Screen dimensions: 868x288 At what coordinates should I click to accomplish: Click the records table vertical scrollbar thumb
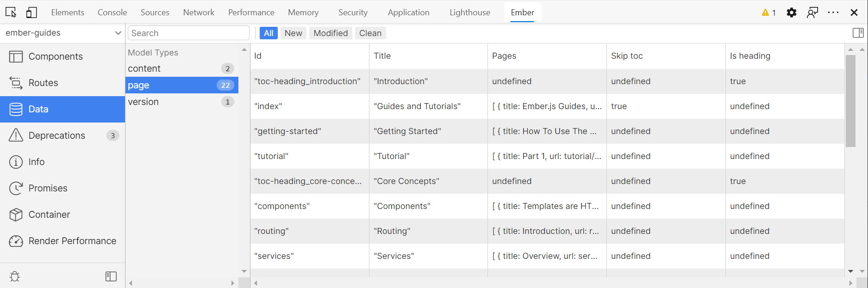coord(850,101)
